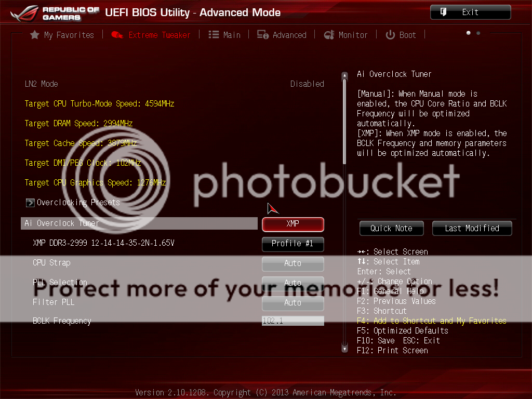
Task: Switch to the Monitor tab
Action: pyautogui.click(x=353, y=35)
